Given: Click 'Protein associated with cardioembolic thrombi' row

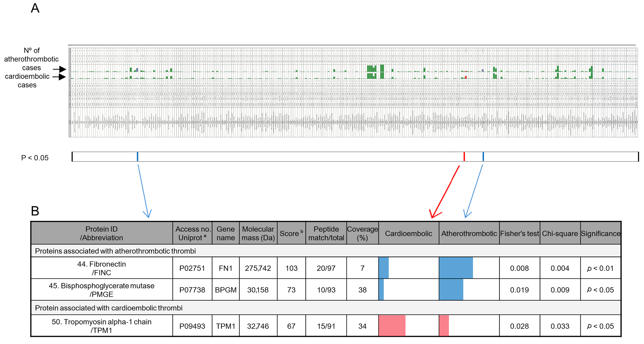Looking at the screenshot, I should [108, 308].
